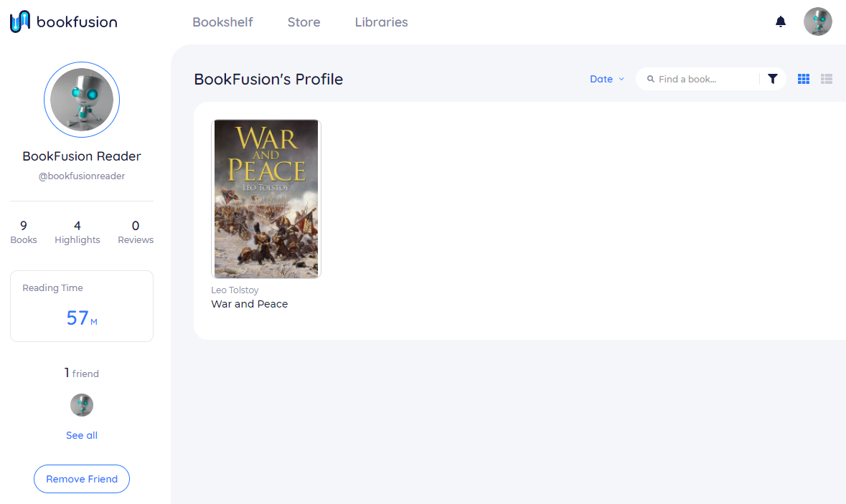The image size is (846, 504).
Task: Click in the Find a book field
Action: (x=707, y=79)
